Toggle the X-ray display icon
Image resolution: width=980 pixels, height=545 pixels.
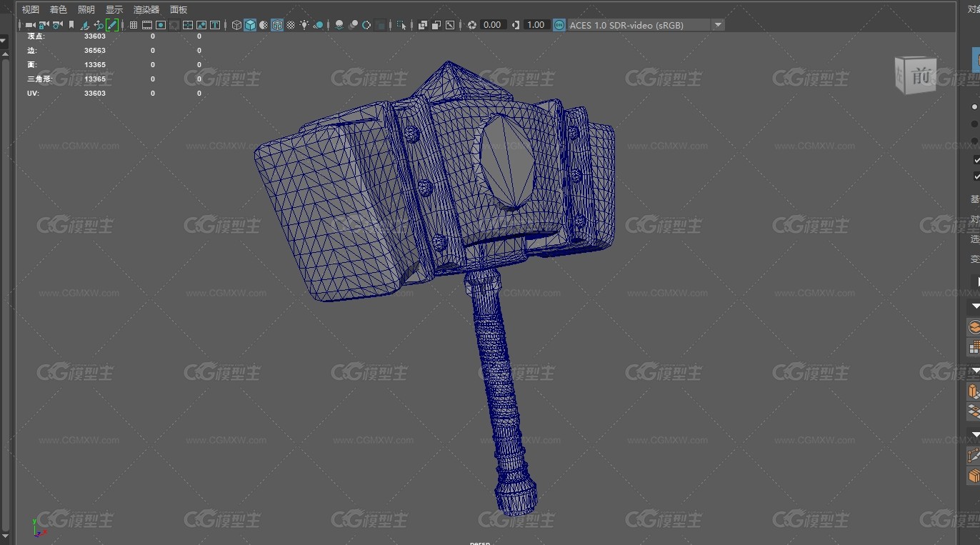(x=422, y=25)
